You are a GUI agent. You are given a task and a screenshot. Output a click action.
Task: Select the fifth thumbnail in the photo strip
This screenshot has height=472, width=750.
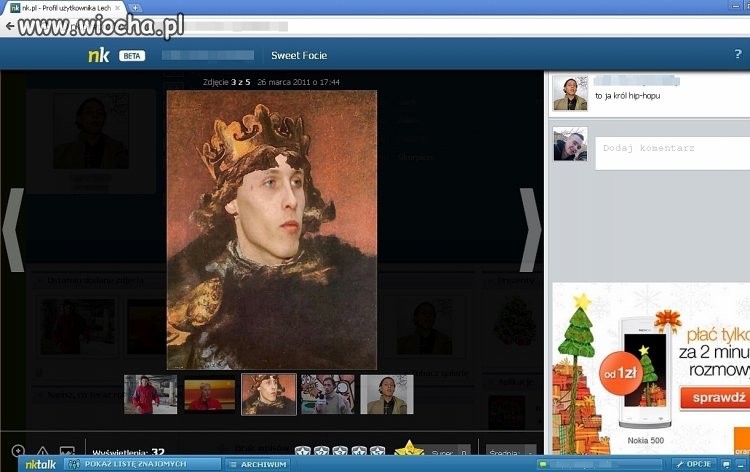click(387, 395)
